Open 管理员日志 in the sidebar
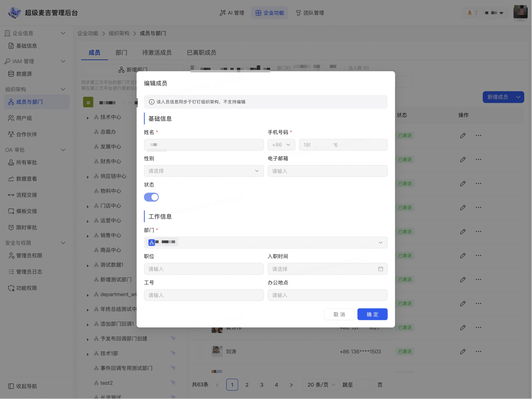 pyautogui.click(x=37, y=272)
